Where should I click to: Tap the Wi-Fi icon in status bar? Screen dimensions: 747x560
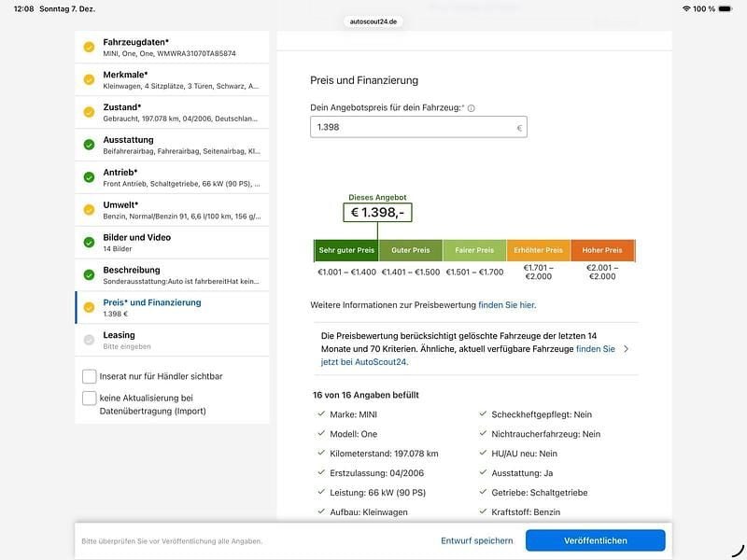(686, 8)
